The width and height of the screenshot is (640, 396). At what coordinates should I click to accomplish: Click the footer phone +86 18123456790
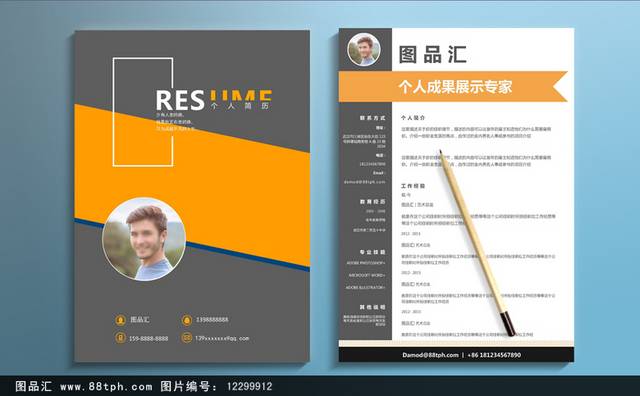tap(494, 355)
